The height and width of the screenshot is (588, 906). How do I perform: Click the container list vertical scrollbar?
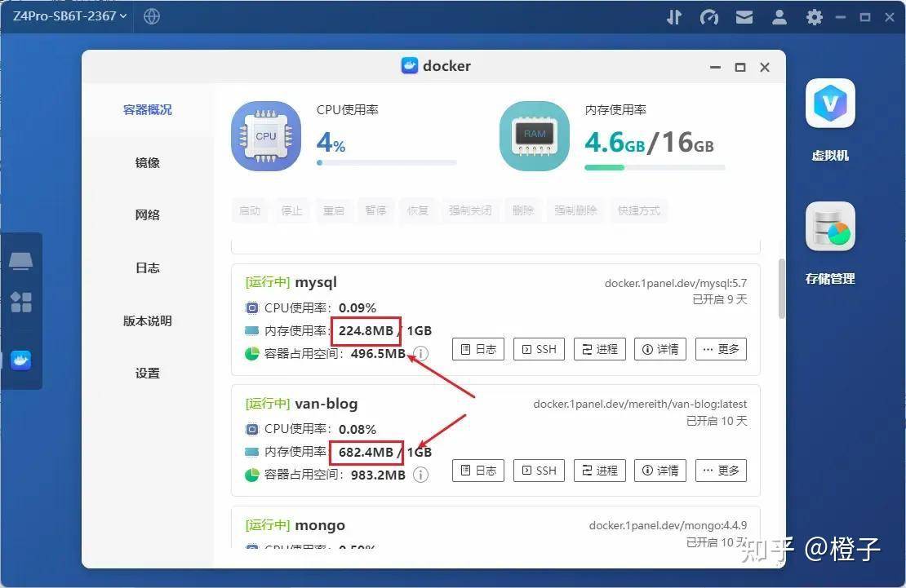(x=782, y=289)
